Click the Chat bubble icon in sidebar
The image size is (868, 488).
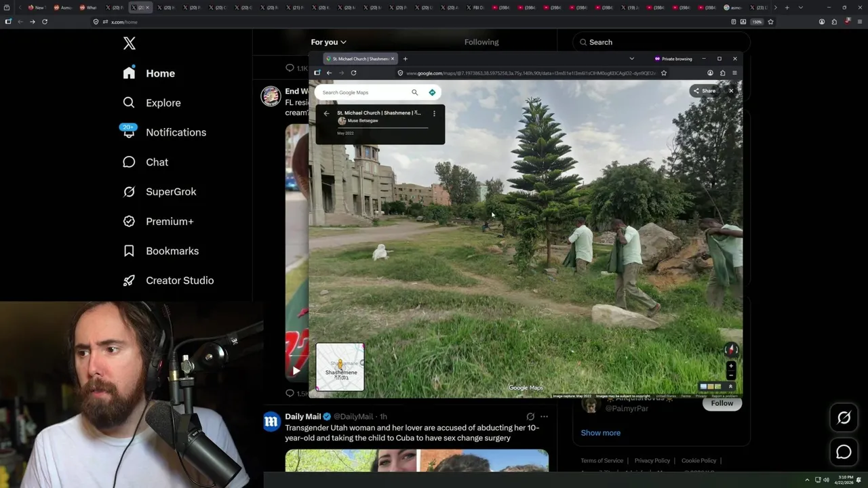129,162
